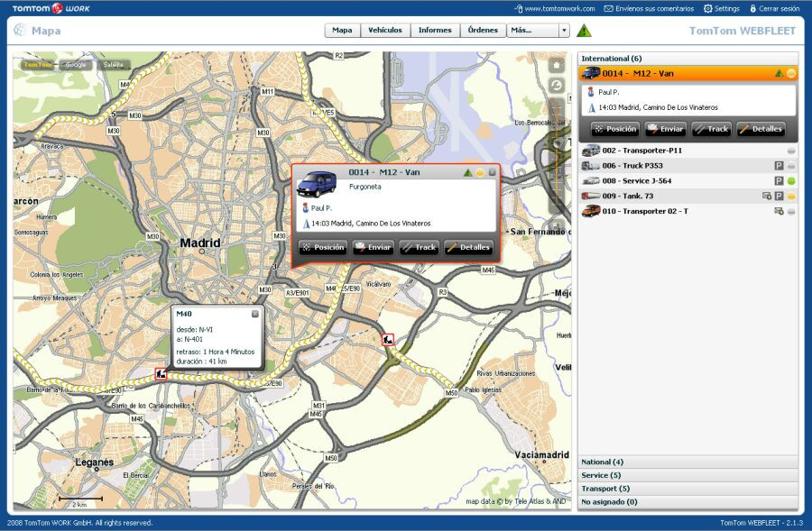Click Track button in the right vehicle panel
The width and height of the screenshot is (812, 531).
click(712, 129)
